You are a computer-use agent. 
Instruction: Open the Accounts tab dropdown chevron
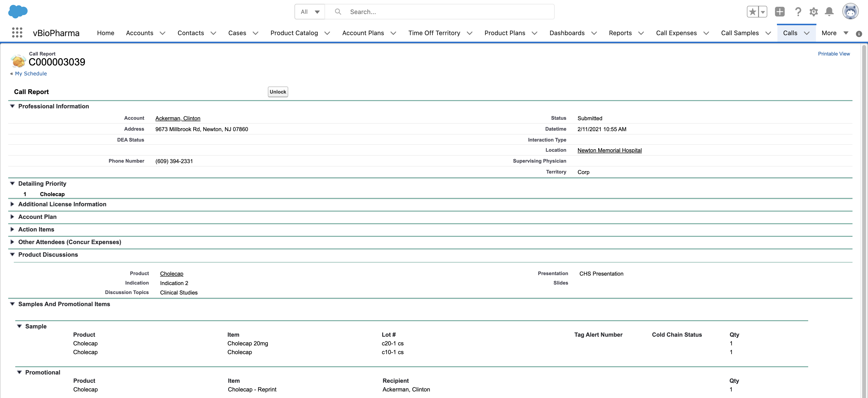(163, 33)
